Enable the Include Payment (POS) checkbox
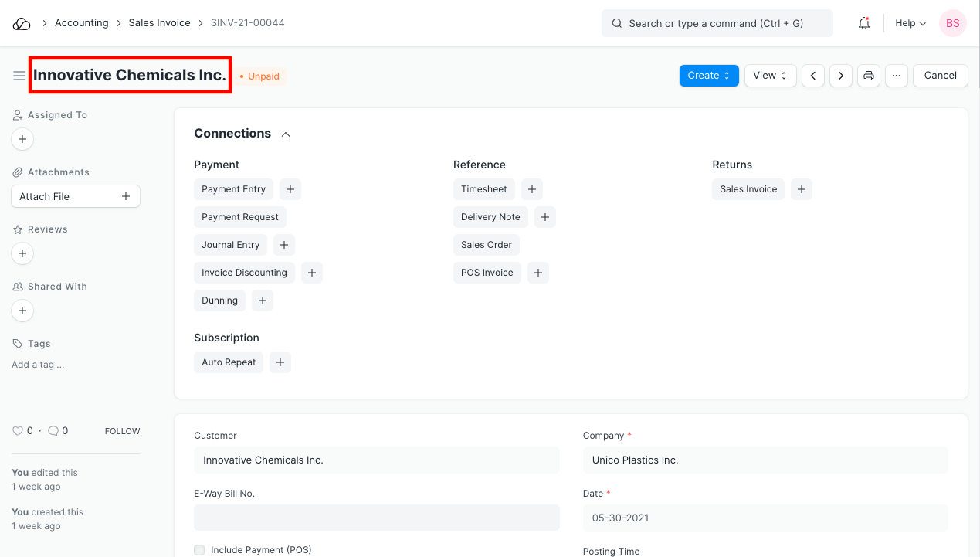980x557 pixels. (x=200, y=550)
